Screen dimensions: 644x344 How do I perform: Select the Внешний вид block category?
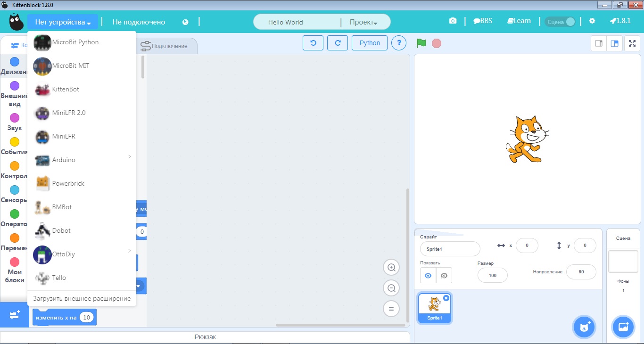pyautogui.click(x=15, y=94)
